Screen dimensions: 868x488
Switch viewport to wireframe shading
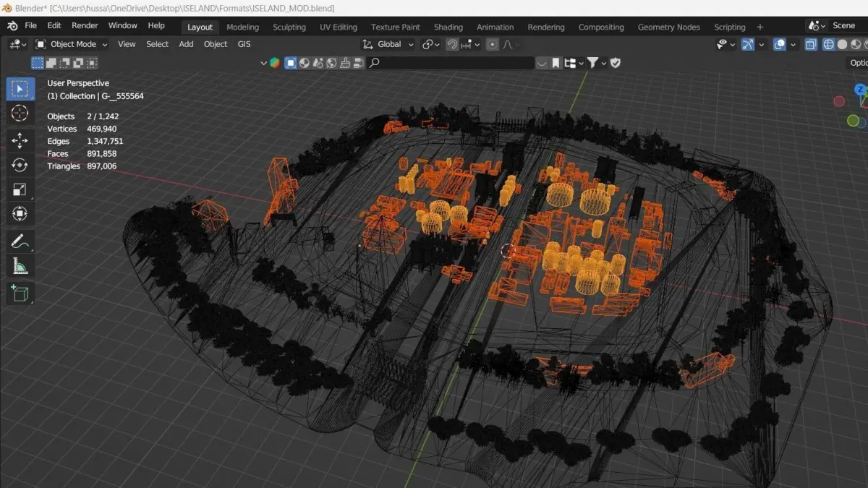[827, 44]
